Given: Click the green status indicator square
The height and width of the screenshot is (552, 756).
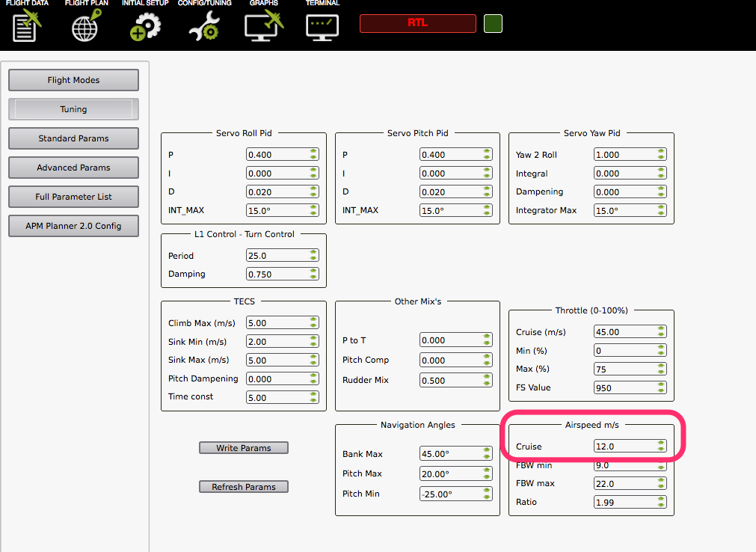Looking at the screenshot, I should click(493, 23).
